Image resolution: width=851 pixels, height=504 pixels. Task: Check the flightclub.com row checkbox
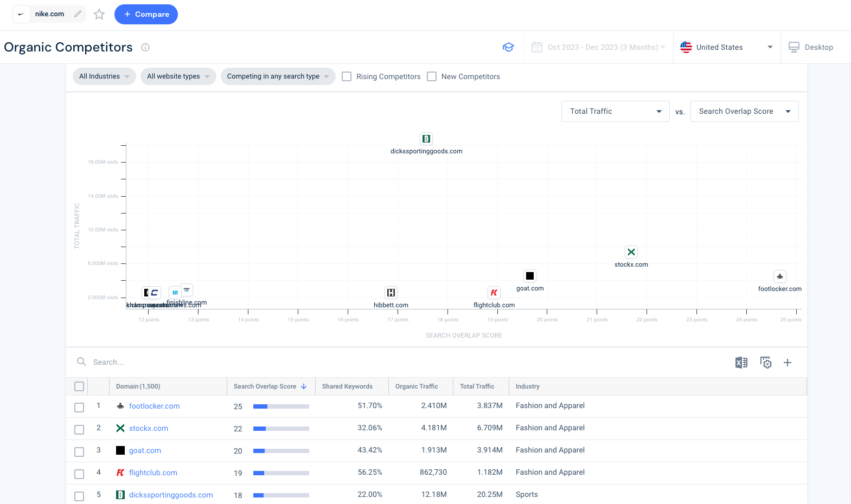[79, 474]
